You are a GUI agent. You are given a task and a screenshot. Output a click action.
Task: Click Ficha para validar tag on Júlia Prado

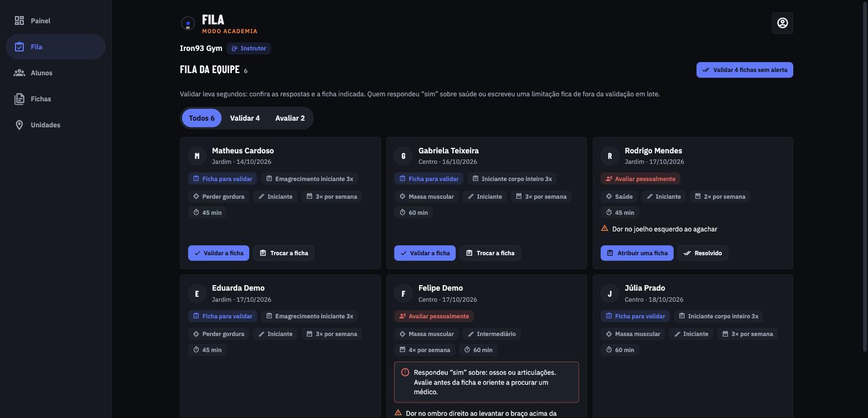[635, 316]
